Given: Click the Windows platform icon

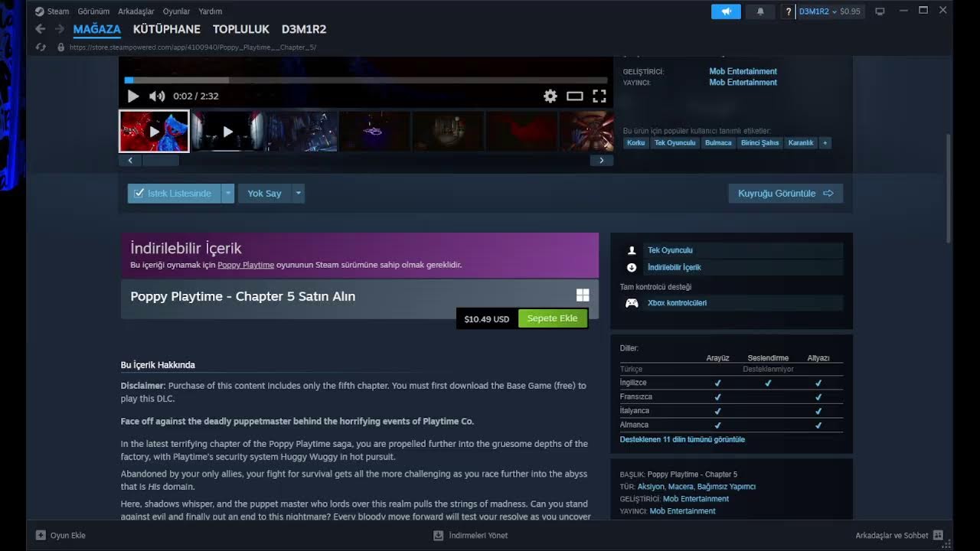Looking at the screenshot, I should pos(583,295).
